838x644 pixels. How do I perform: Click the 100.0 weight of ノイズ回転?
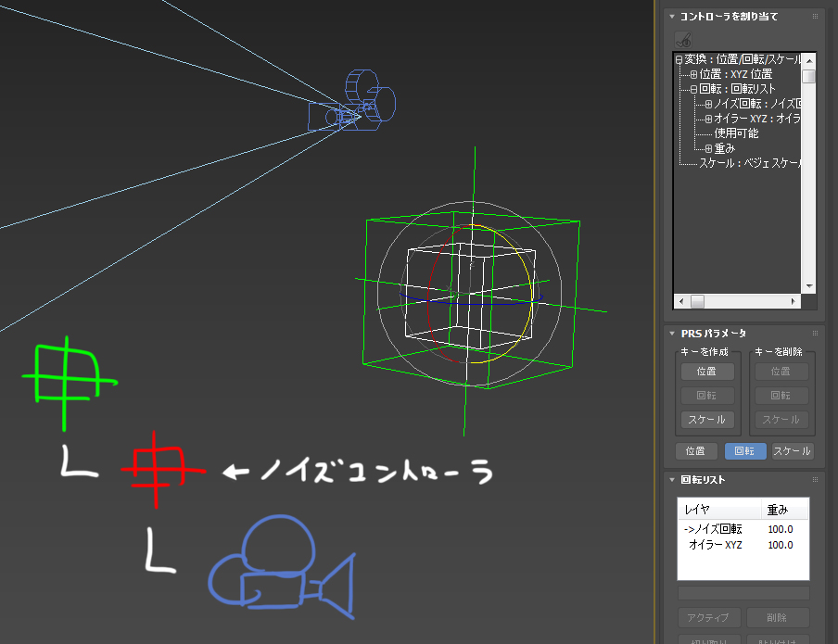[781, 529]
